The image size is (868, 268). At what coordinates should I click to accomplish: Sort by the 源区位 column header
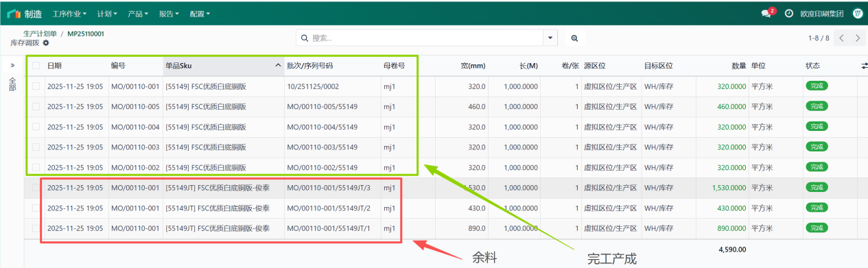pos(611,66)
